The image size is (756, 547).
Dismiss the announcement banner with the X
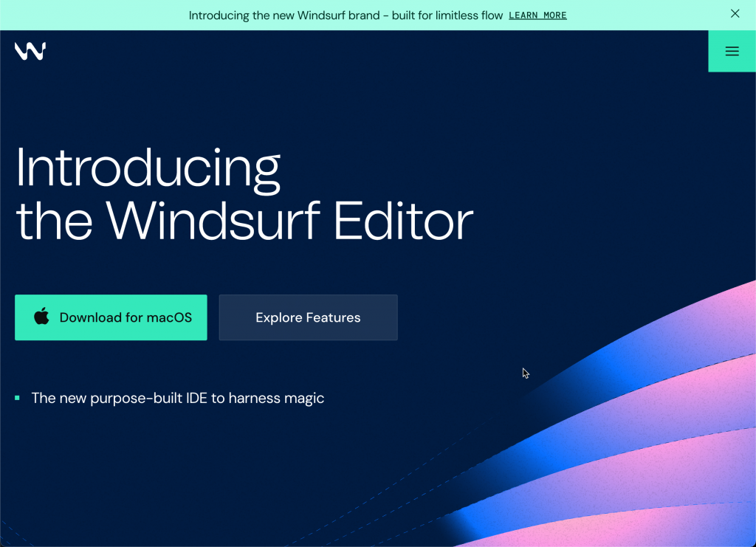(x=735, y=13)
